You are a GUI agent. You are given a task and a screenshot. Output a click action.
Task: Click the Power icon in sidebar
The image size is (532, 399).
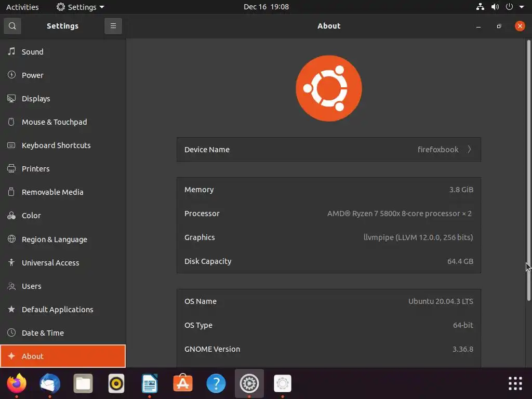click(x=11, y=75)
